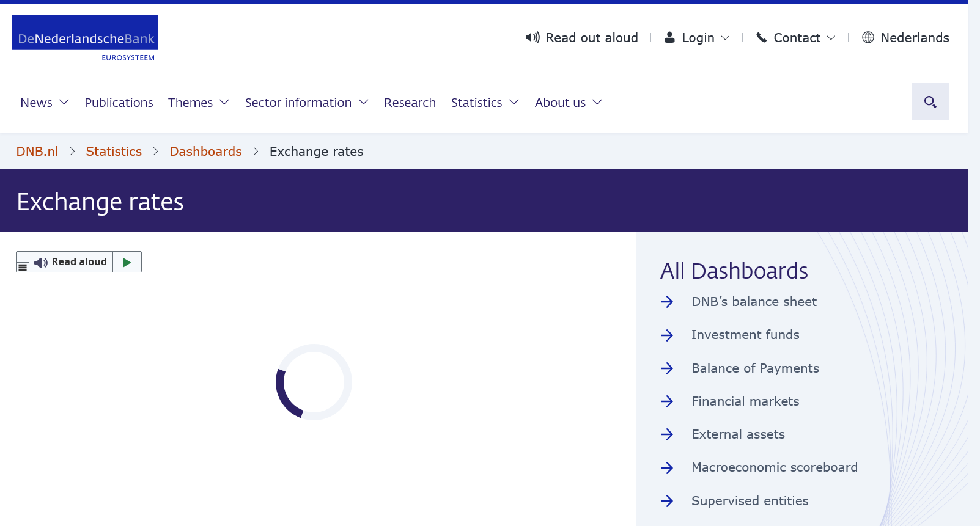The image size is (980, 526).
Task: Expand the News menu chevron
Action: [64, 103]
